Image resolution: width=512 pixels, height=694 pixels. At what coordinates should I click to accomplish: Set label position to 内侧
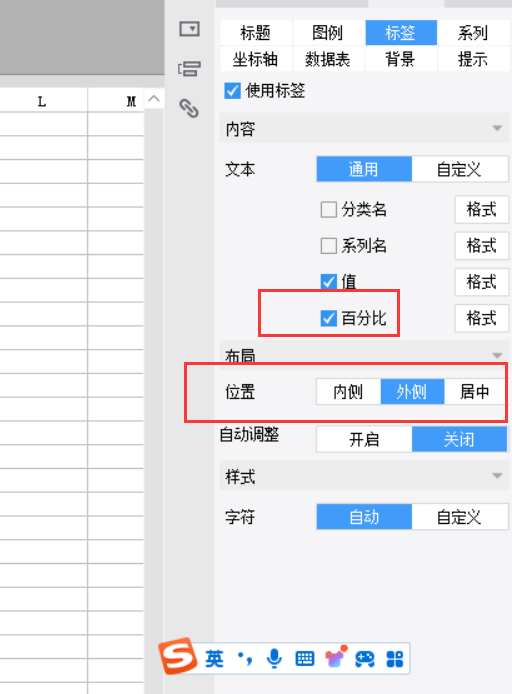pyautogui.click(x=348, y=392)
